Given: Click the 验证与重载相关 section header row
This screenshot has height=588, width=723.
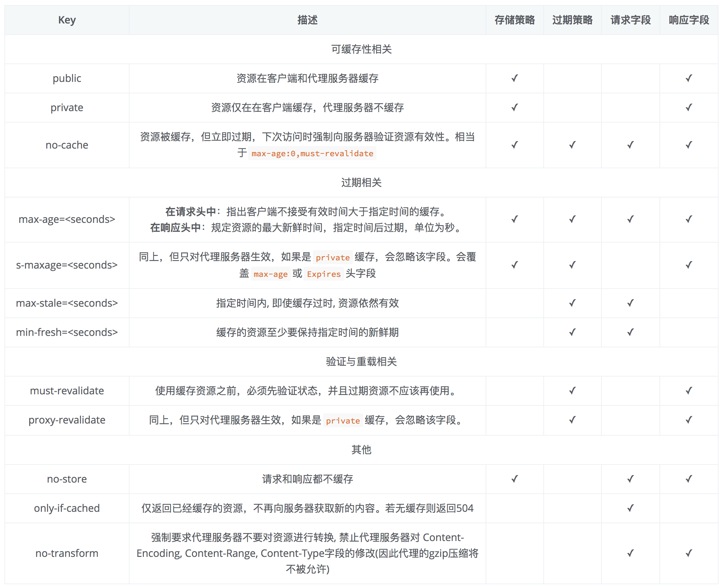Looking at the screenshot, I should coord(361,361).
